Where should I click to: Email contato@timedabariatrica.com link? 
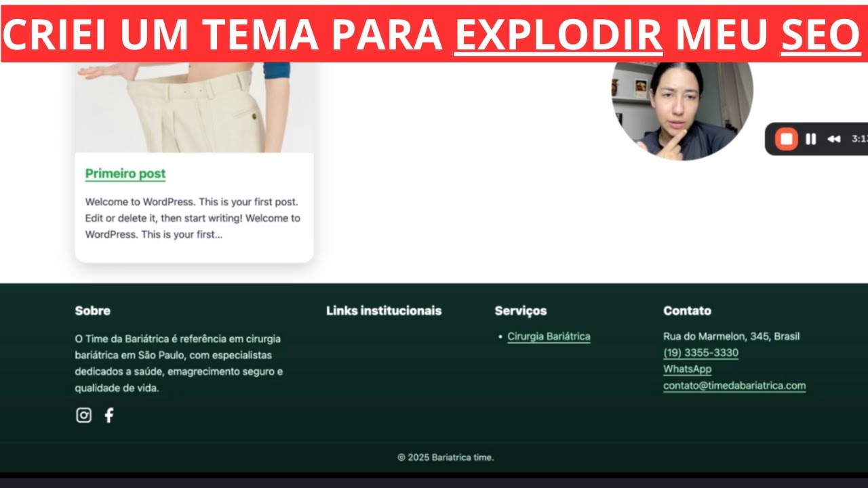point(734,386)
